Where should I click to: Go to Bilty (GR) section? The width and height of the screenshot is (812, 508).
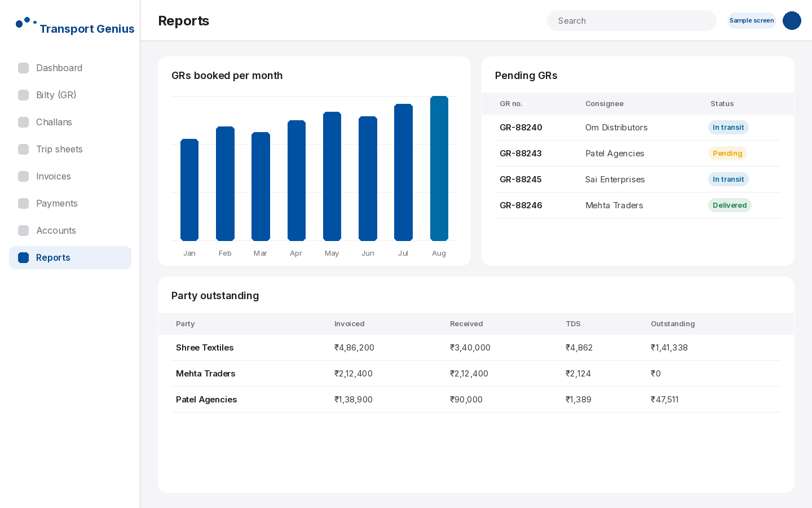click(x=70, y=95)
